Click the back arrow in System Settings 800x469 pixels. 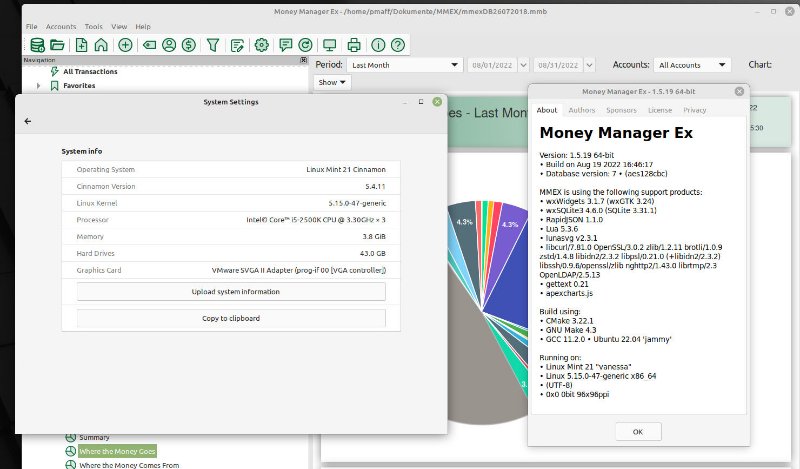[x=28, y=121]
